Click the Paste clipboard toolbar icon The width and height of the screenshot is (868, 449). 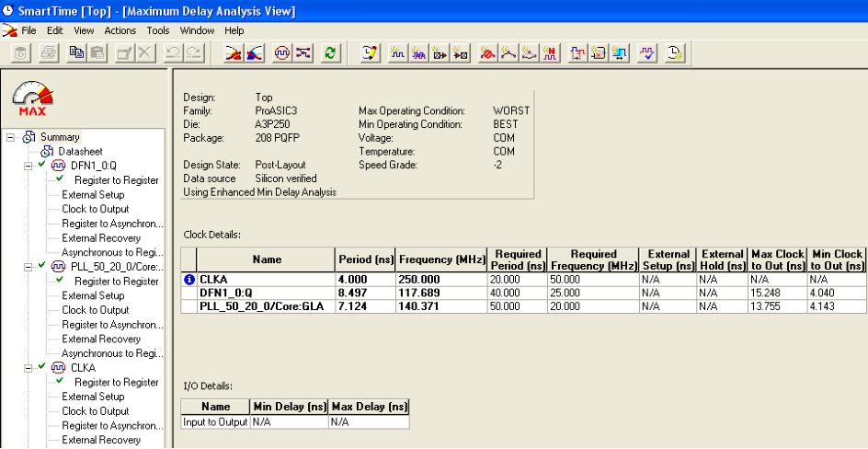tap(97, 53)
